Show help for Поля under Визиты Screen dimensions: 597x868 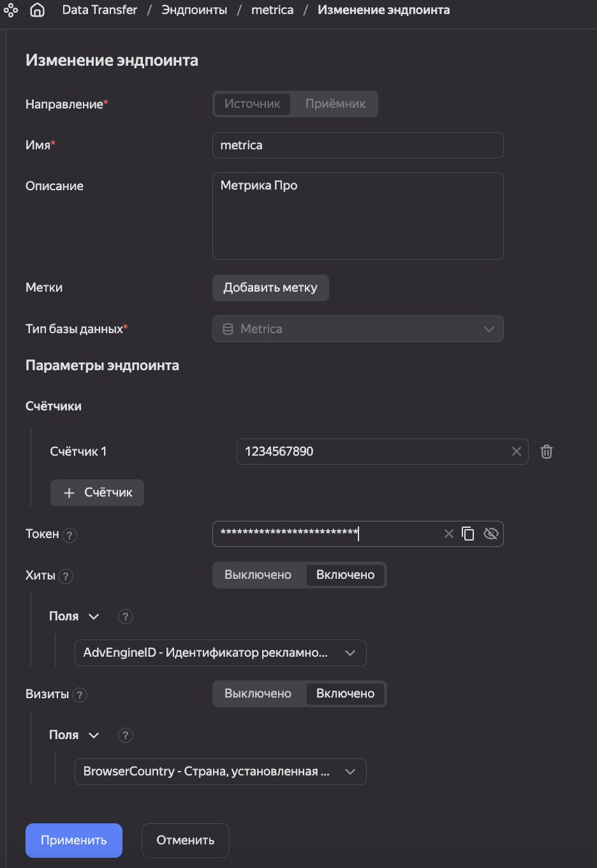pos(126,735)
